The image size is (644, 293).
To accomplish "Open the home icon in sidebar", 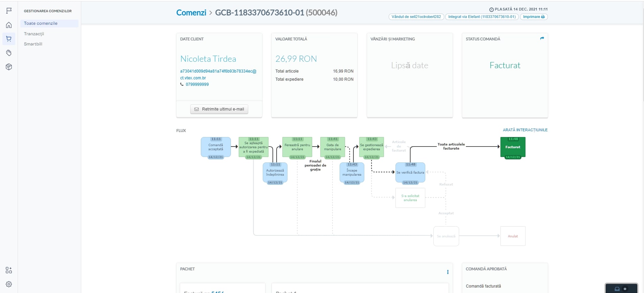I will (9, 25).
